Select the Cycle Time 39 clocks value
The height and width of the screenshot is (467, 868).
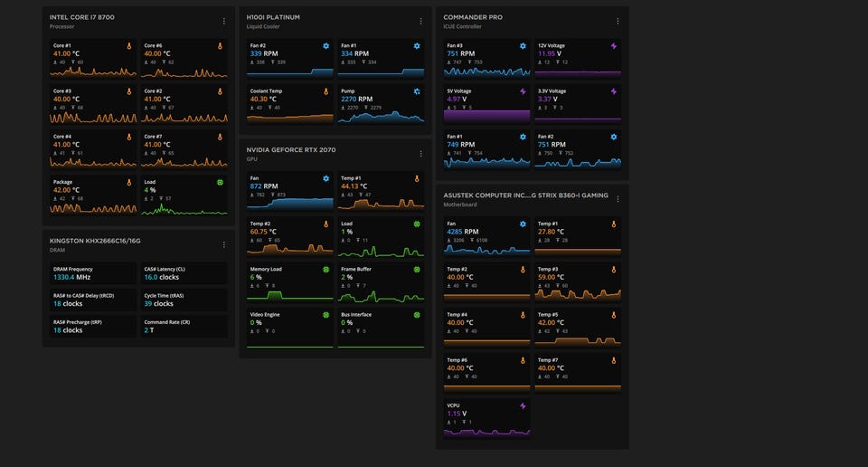[x=158, y=303]
